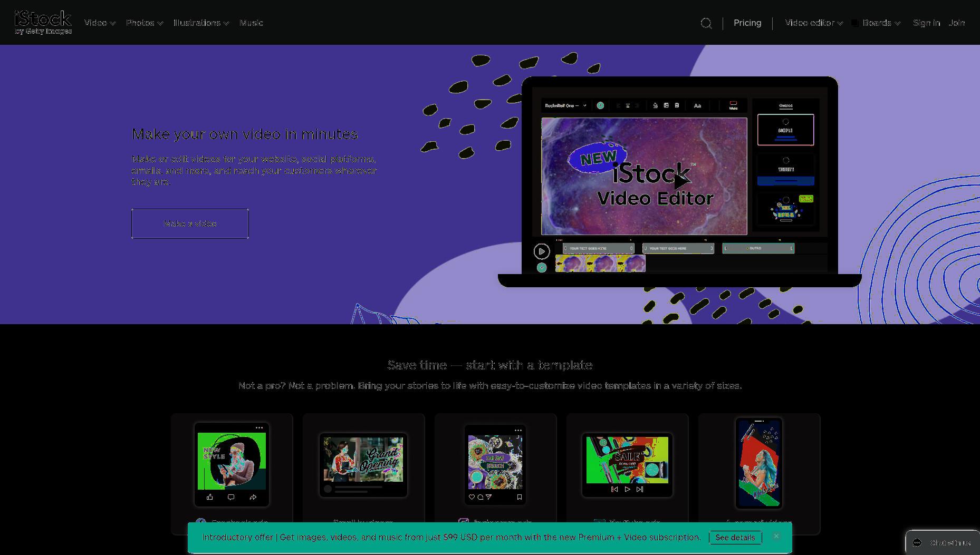Click the like icon on Facebook template
The width and height of the screenshot is (980, 555).
click(x=210, y=497)
